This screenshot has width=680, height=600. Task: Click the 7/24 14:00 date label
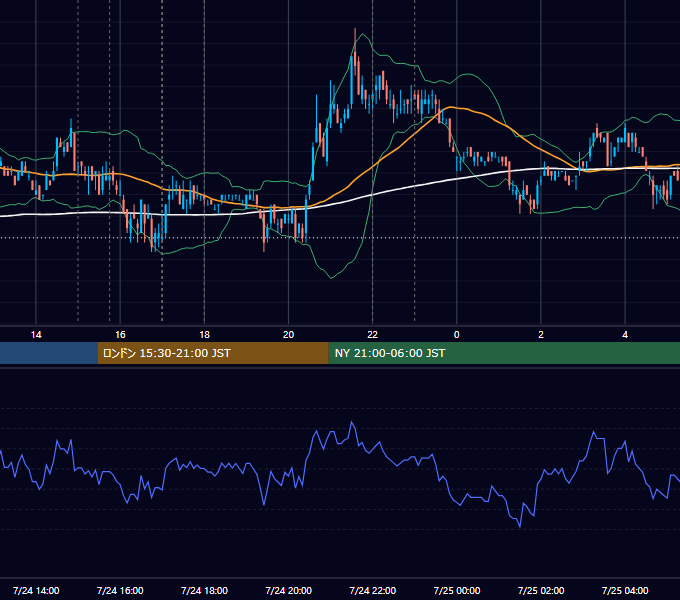pyautogui.click(x=36, y=590)
